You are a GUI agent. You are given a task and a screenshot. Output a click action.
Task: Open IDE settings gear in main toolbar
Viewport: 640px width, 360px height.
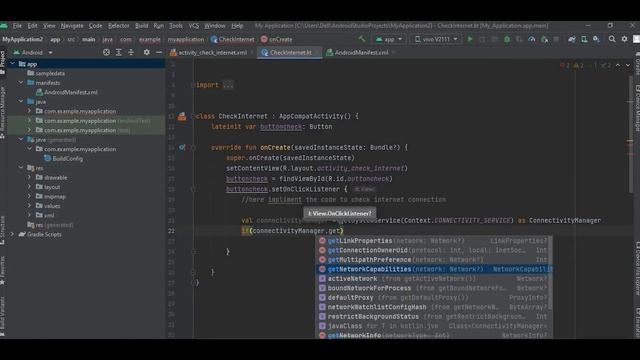pos(624,39)
